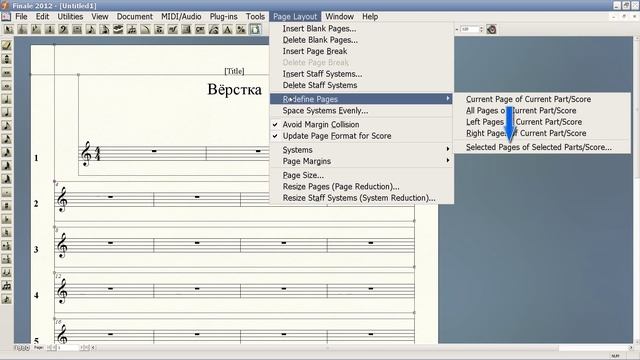The image size is (640, 360).
Task: Pick the Sharp accidental palette icon
Action: 7,206
